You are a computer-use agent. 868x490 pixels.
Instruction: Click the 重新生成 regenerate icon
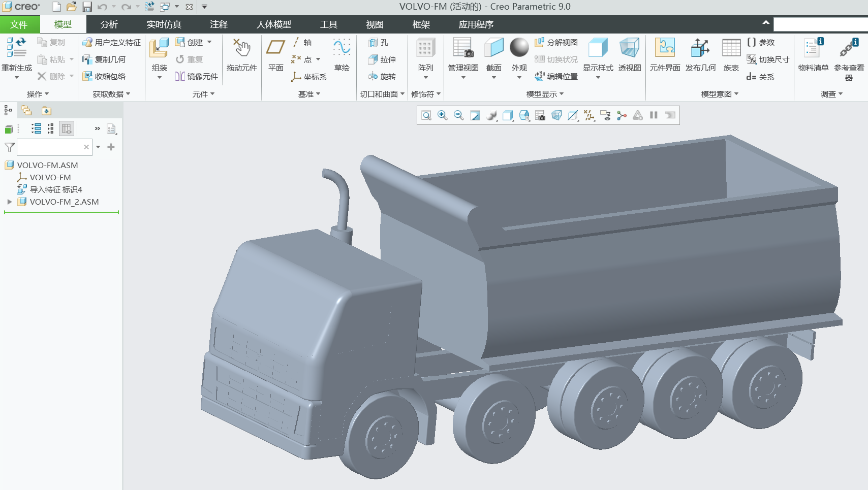coord(17,47)
